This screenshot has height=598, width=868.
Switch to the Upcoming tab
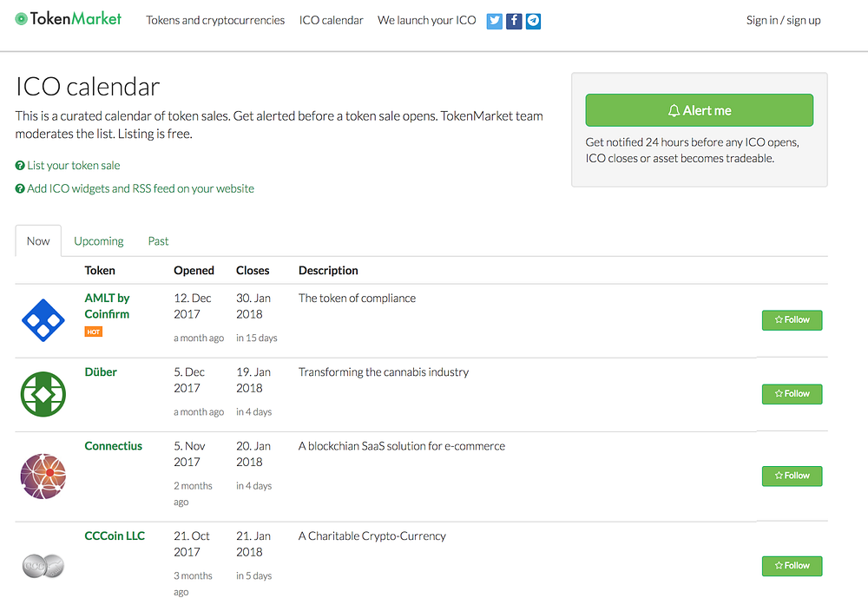[x=99, y=241]
